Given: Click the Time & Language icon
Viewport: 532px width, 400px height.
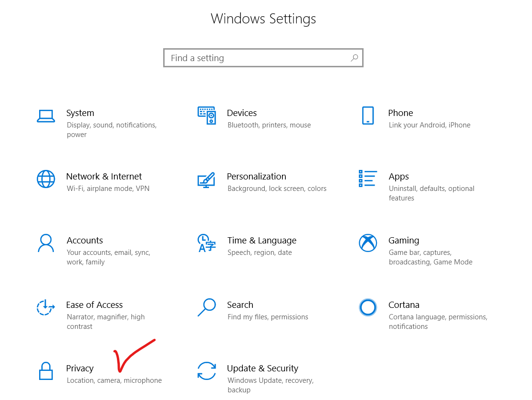Looking at the screenshot, I should [207, 243].
